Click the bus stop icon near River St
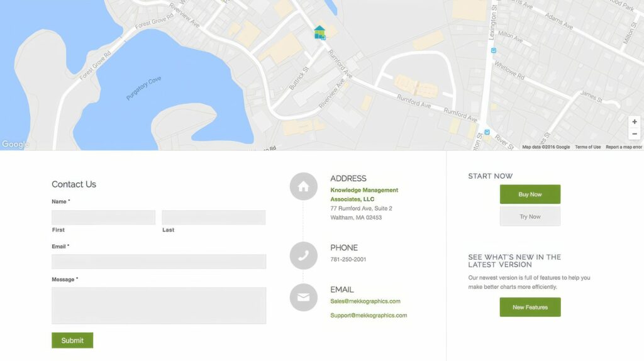 coord(487,132)
